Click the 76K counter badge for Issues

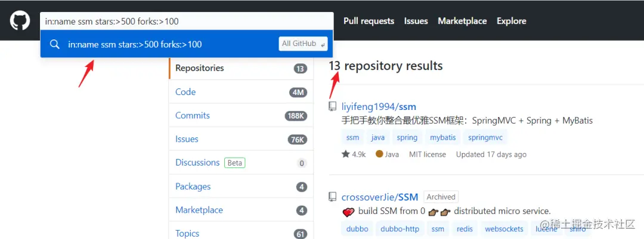point(298,139)
